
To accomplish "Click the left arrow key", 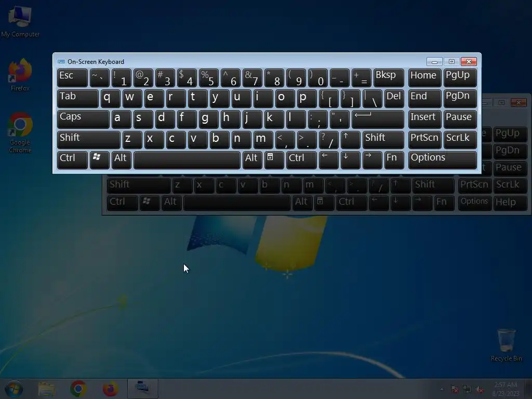I will point(329,160).
